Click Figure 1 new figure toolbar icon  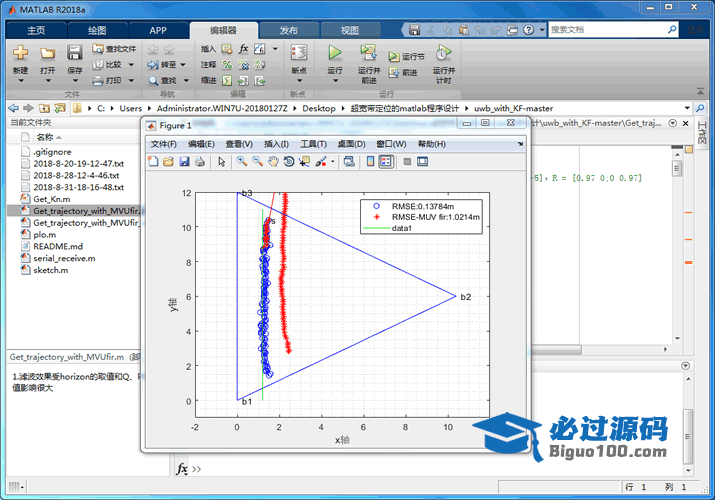(x=154, y=161)
